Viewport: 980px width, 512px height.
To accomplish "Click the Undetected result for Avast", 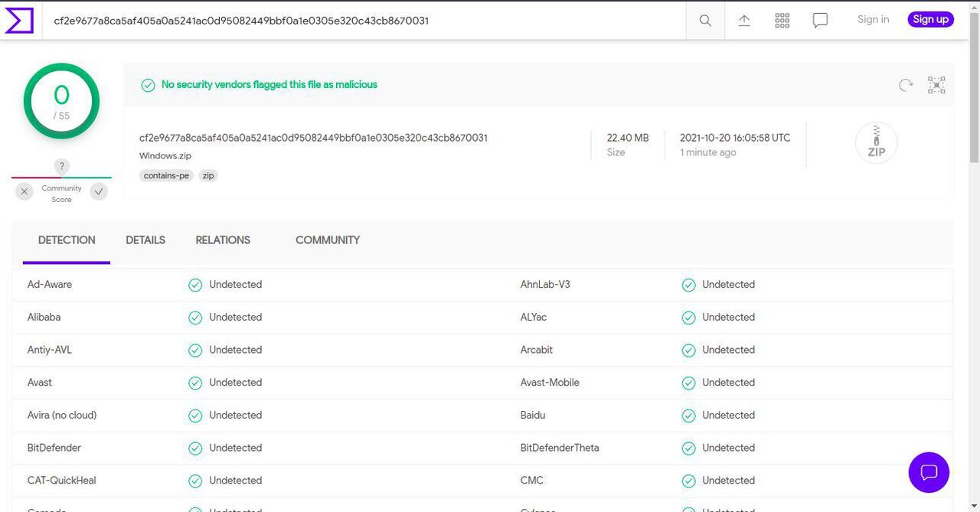I will tap(236, 383).
